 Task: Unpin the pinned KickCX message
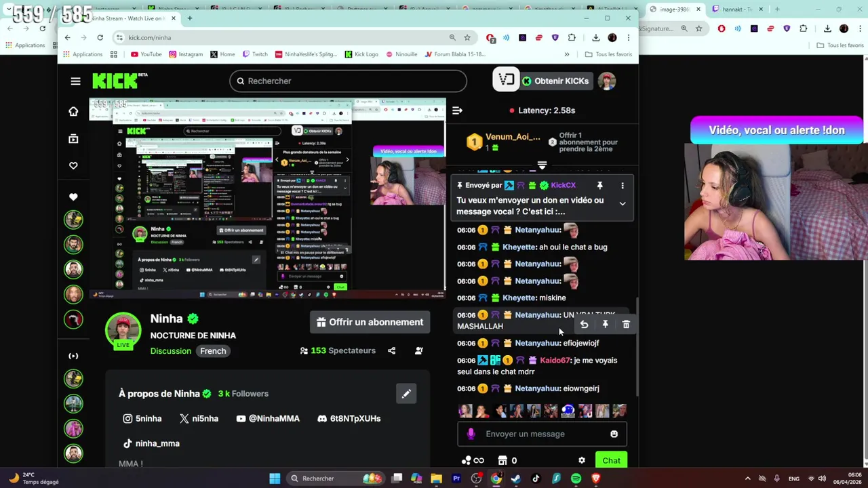[x=599, y=185]
